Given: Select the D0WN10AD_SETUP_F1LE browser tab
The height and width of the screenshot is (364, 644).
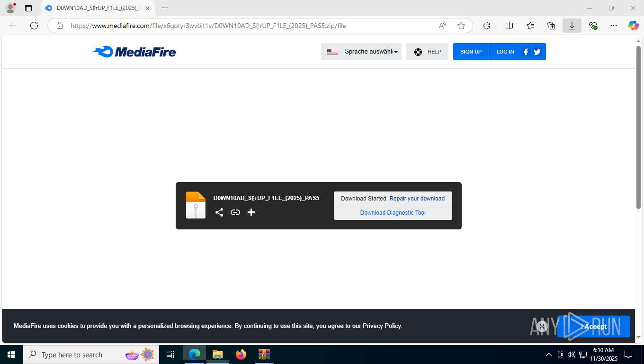Looking at the screenshot, I should pos(98,8).
